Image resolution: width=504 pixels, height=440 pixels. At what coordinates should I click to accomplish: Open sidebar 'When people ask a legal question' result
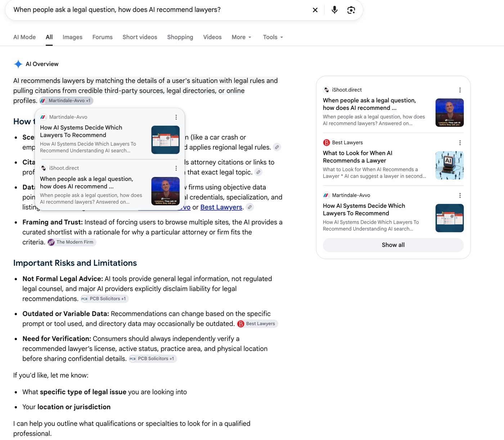point(369,104)
